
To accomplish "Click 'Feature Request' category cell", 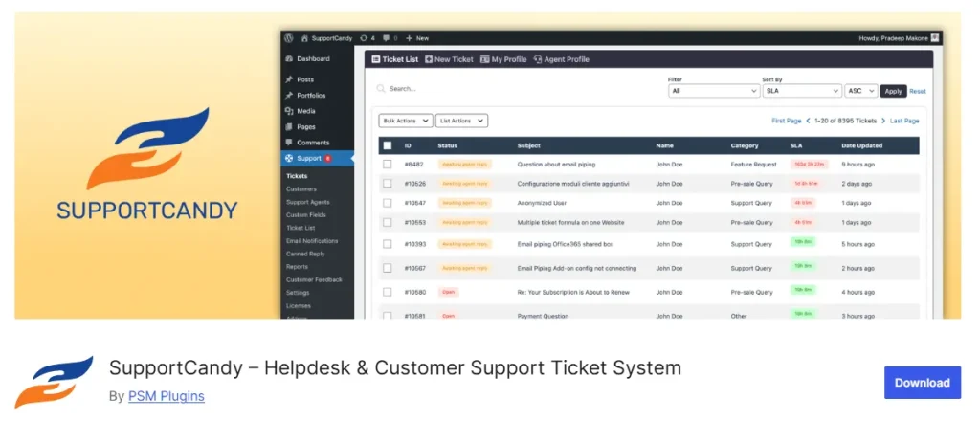I will pyautogui.click(x=753, y=165).
